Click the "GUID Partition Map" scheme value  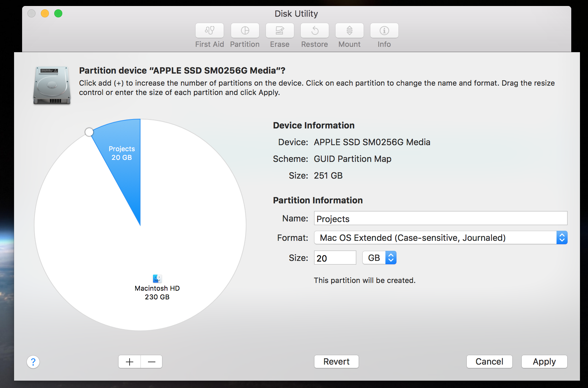[x=353, y=159]
